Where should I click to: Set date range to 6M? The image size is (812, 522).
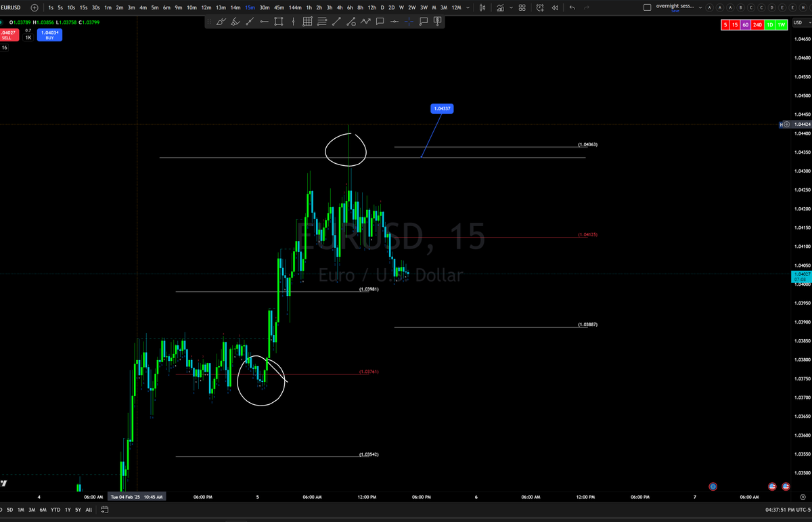pos(43,509)
